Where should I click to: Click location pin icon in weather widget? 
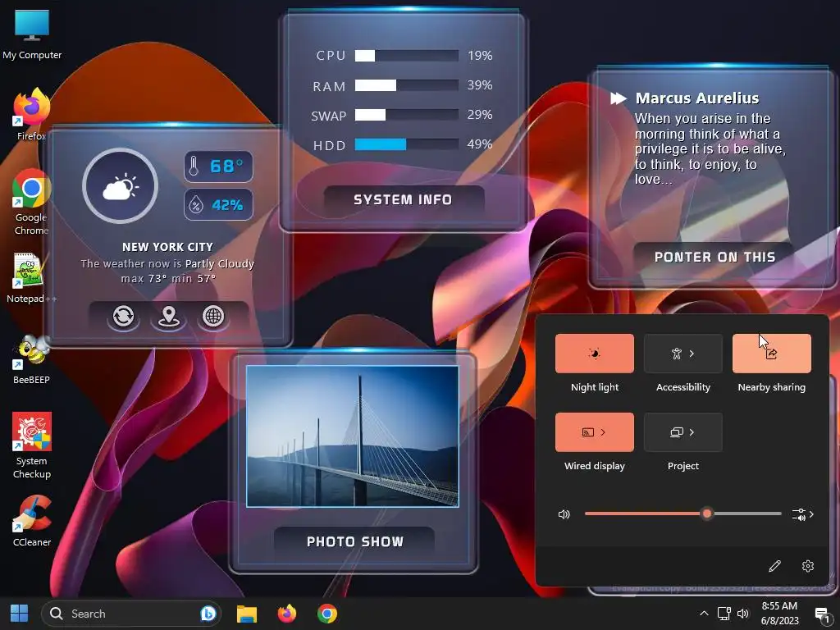point(169,316)
